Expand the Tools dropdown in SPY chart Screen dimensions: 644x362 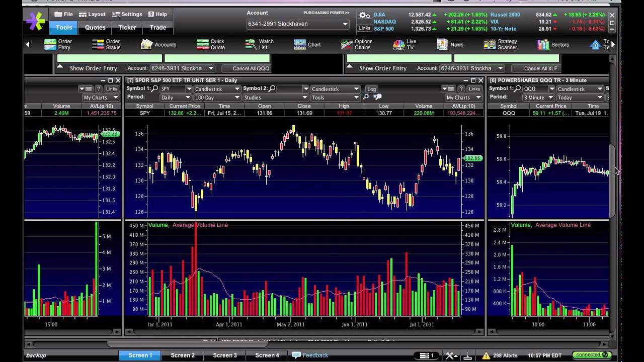[x=335, y=98]
